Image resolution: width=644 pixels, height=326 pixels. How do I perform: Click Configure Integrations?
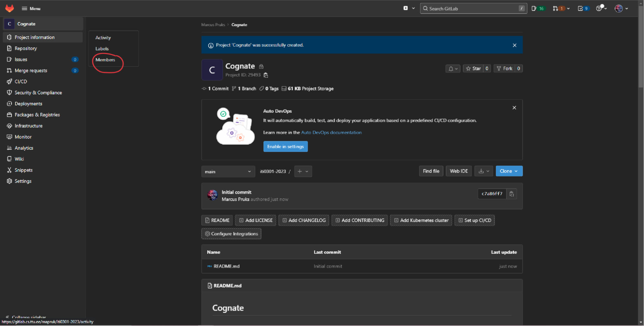(x=231, y=234)
